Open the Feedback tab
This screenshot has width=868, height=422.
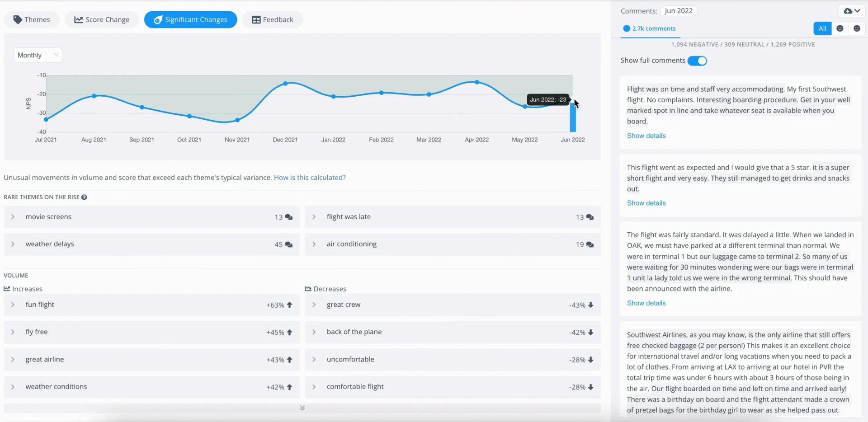273,19
